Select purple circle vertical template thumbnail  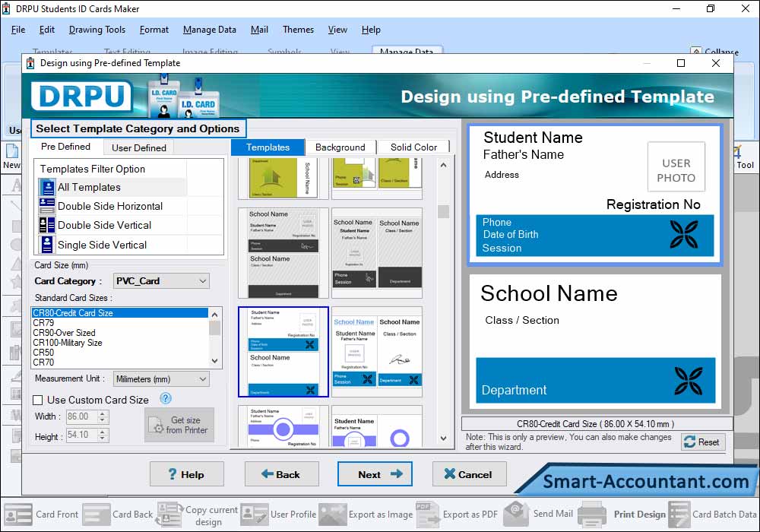pyautogui.click(x=377, y=426)
